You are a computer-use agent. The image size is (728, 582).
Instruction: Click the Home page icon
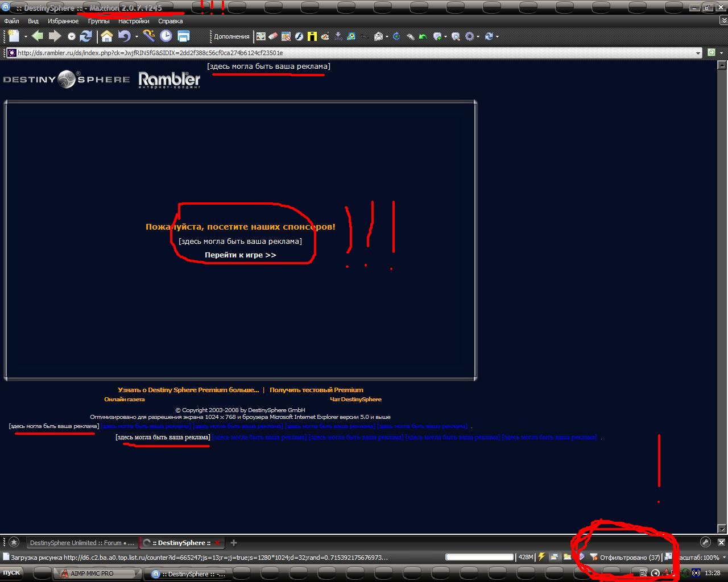click(107, 36)
